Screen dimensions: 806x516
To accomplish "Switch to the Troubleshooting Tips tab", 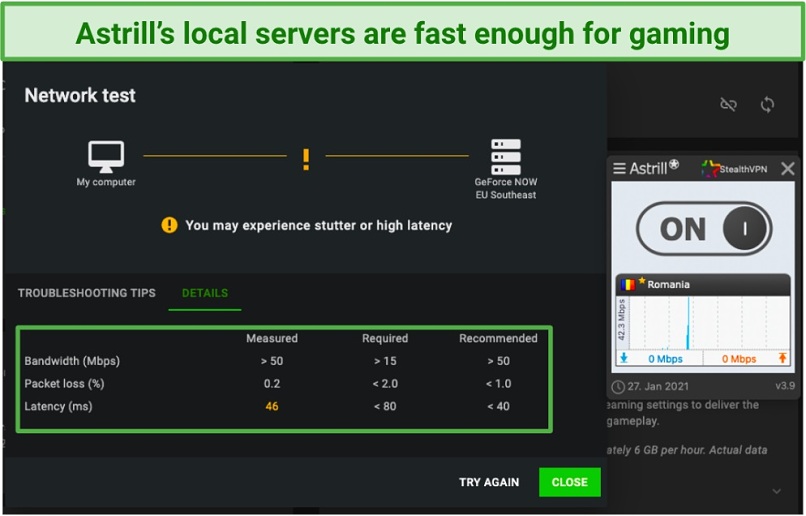I will (86, 293).
